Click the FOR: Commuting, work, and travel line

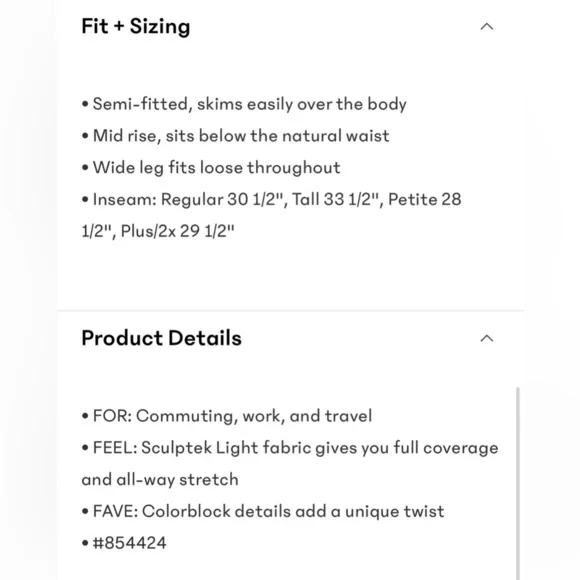click(227, 416)
